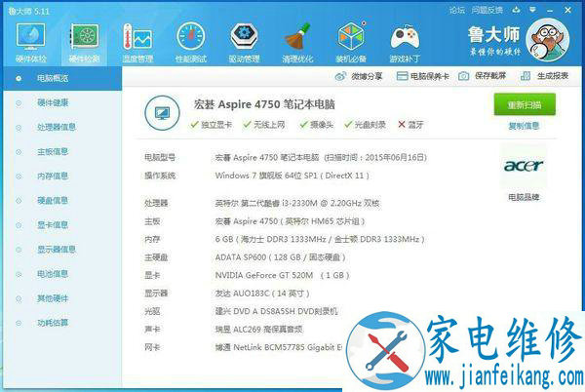The height and width of the screenshot is (392, 585).
Task: Click the green 重新扫描 rescan button
Action: click(x=525, y=104)
